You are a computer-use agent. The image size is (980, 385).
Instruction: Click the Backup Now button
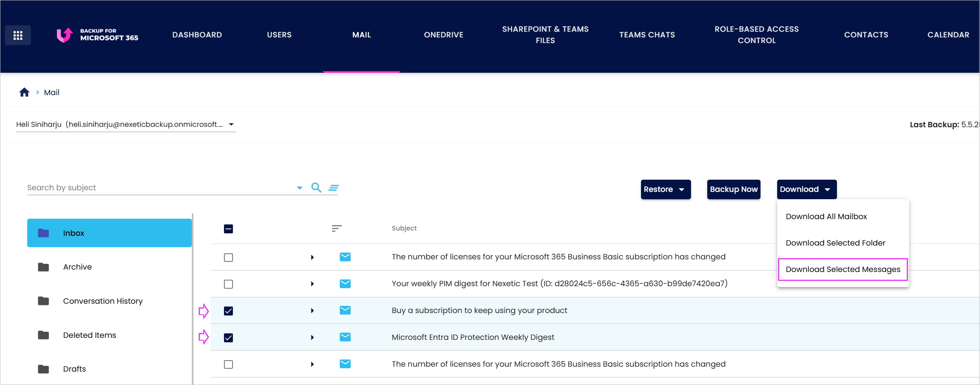(734, 189)
